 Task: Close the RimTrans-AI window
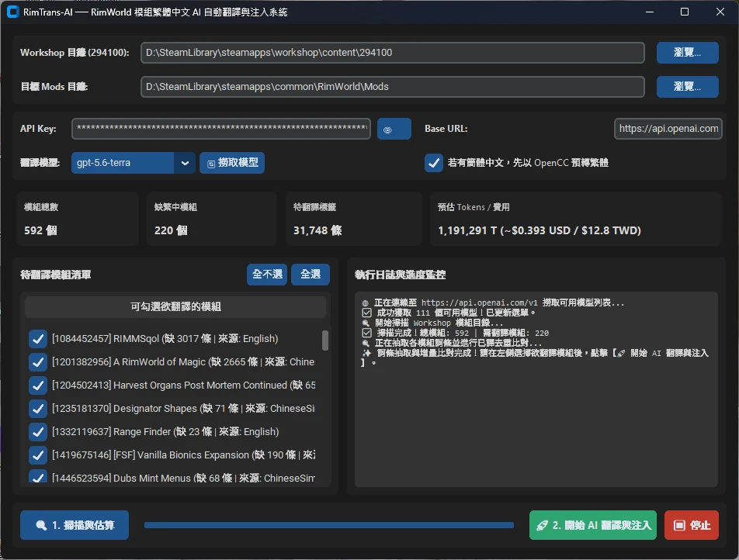720,12
